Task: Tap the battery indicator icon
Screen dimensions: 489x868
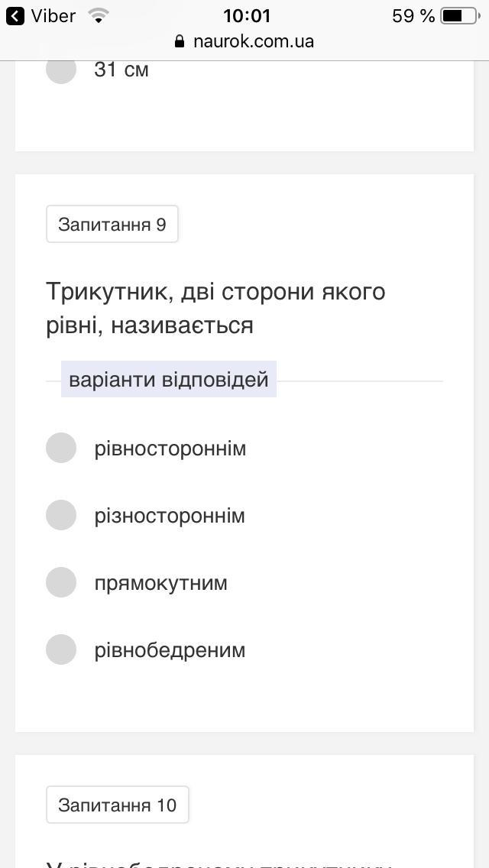Action: (x=458, y=15)
